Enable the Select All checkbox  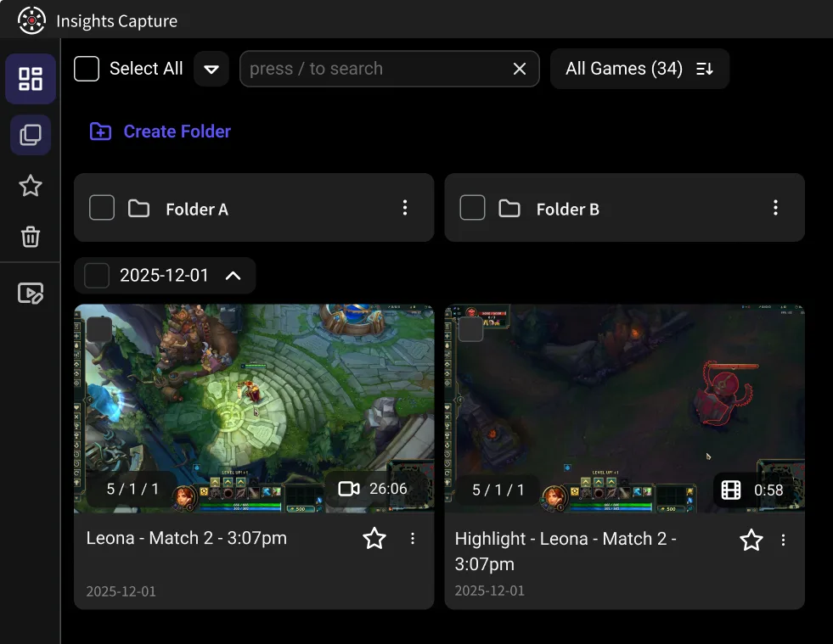click(86, 69)
